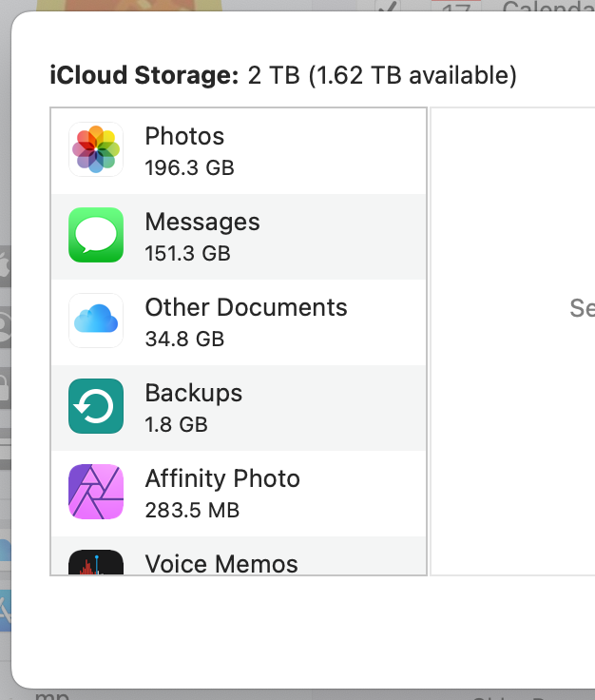Click the Photos pinwheel icon
The height and width of the screenshot is (700, 595).
(x=96, y=149)
